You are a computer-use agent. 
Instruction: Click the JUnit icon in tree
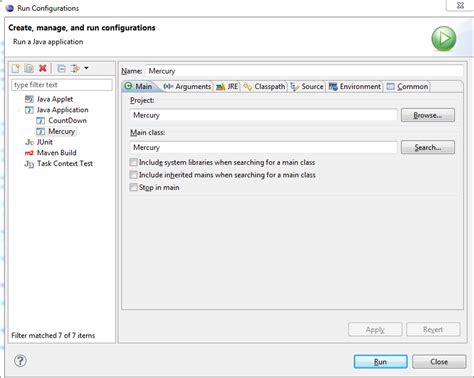coord(29,142)
